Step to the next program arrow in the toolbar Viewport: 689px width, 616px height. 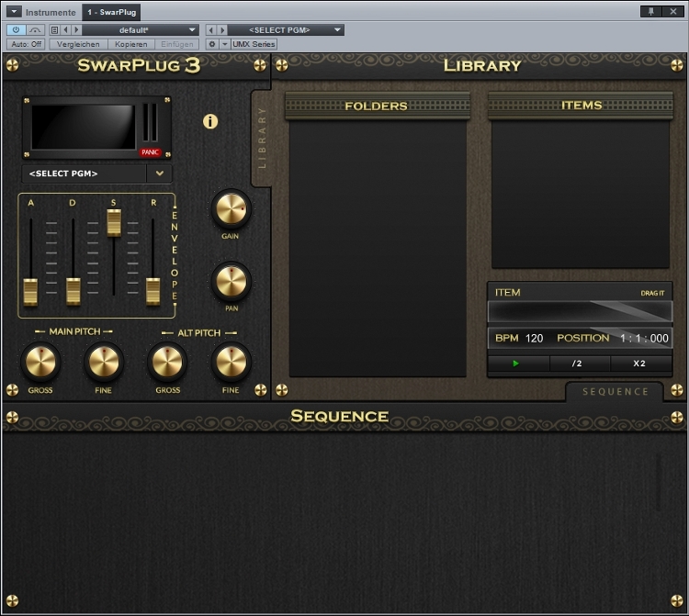point(222,30)
